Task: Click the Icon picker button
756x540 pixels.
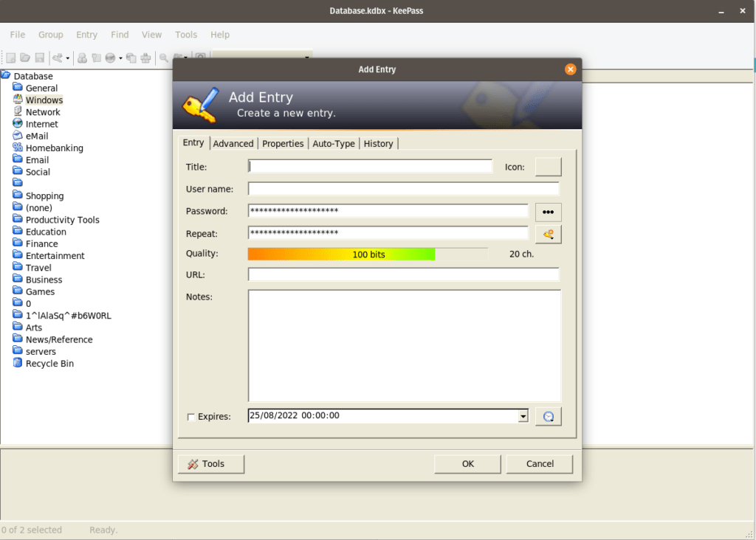Action: click(549, 167)
